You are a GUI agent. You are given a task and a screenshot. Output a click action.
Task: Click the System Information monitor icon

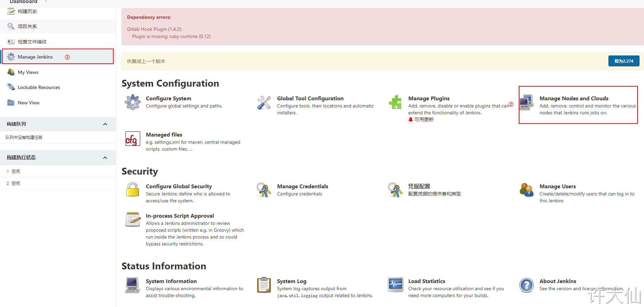pos(133,285)
